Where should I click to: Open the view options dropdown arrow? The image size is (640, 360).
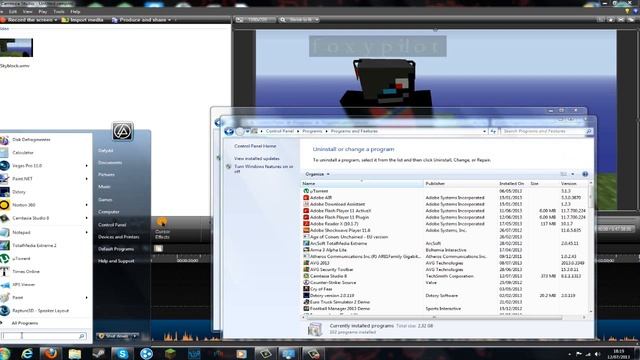(x=573, y=174)
